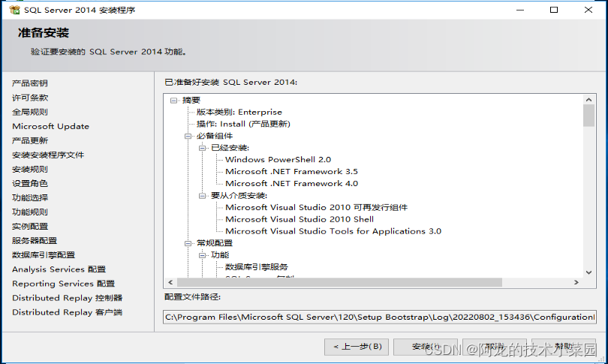
Task: Select Distributed Replay 控制器 step
Action: 68,298
